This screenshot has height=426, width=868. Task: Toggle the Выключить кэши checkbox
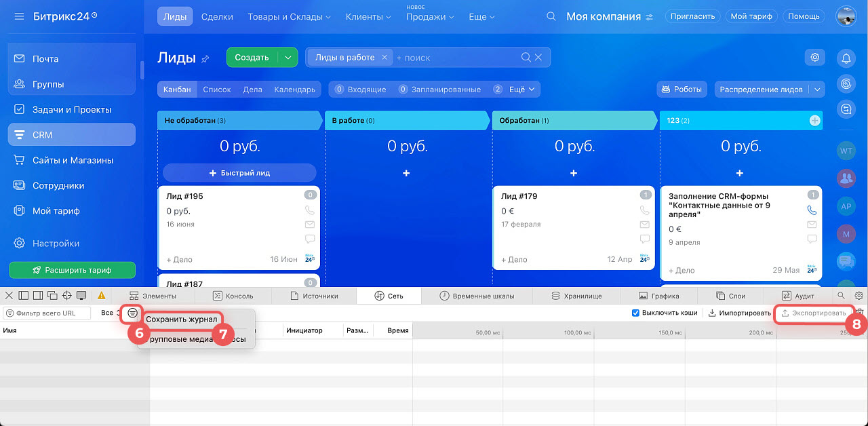[635, 313]
